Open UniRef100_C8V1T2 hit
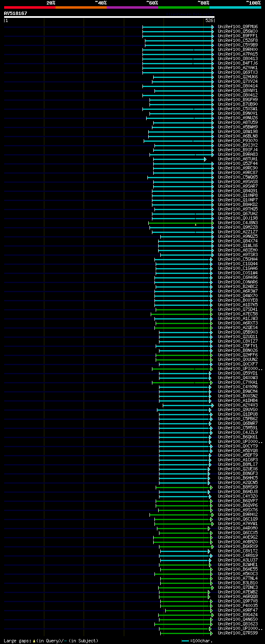This screenshot has width=265, height=644. click(x=238, y=551)
